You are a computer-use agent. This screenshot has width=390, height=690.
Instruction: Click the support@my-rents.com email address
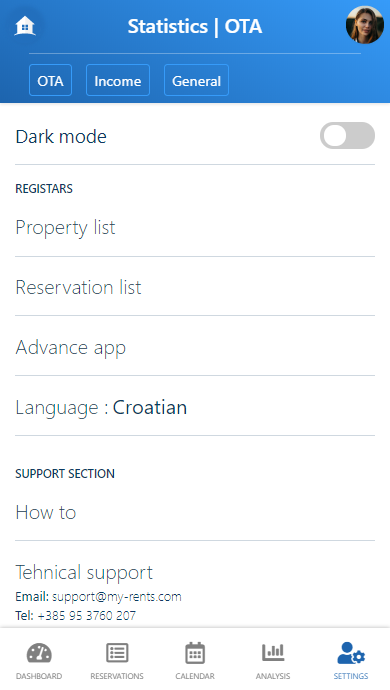point(117,597)
